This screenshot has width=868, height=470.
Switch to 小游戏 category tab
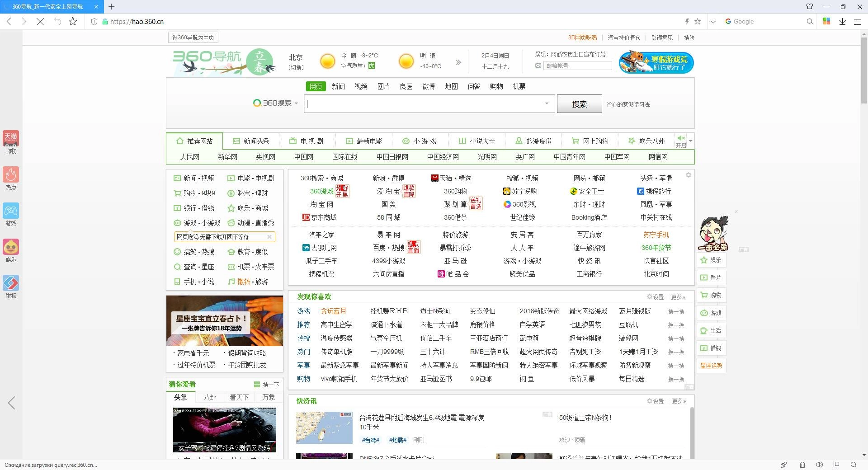[420, 141]
